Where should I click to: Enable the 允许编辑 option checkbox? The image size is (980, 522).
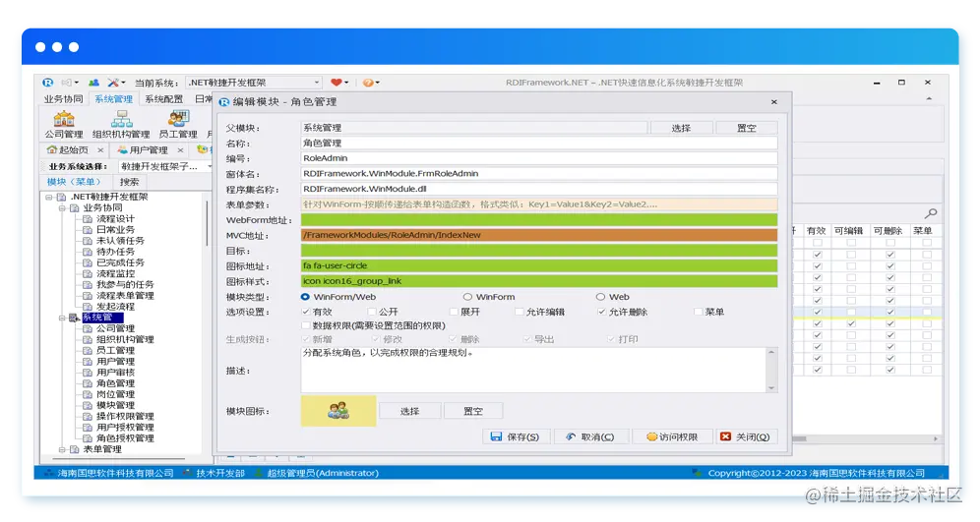tap(520, 312)
